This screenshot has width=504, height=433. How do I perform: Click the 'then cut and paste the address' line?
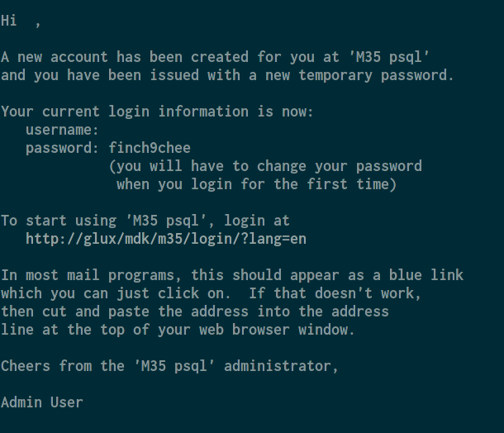click(x=195, y=312)
